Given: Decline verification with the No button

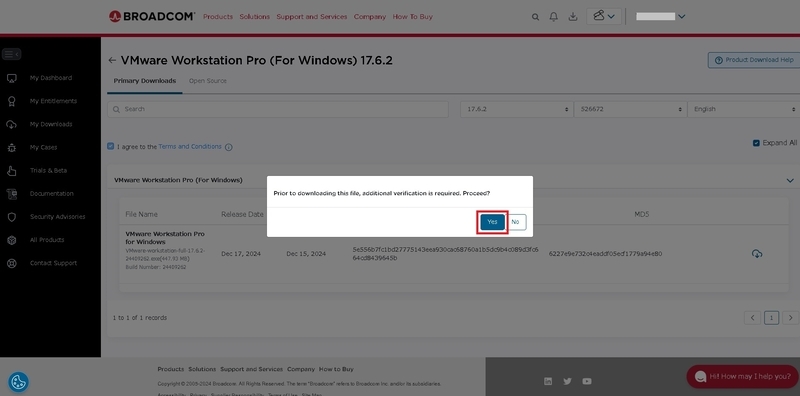Looking at the screenshot, I should click(x=515, y=222).
